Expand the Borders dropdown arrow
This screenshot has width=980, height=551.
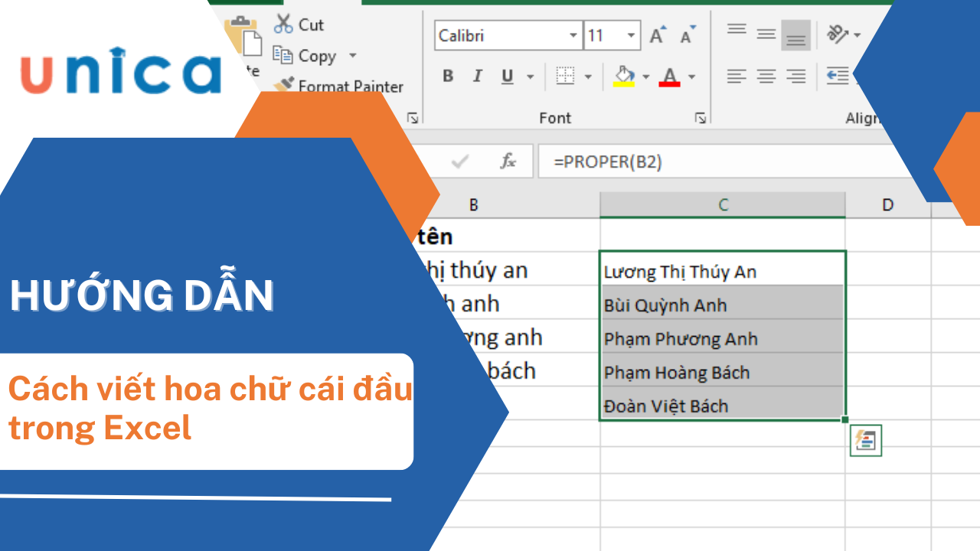pyautogui.click(x=588, y=77)
